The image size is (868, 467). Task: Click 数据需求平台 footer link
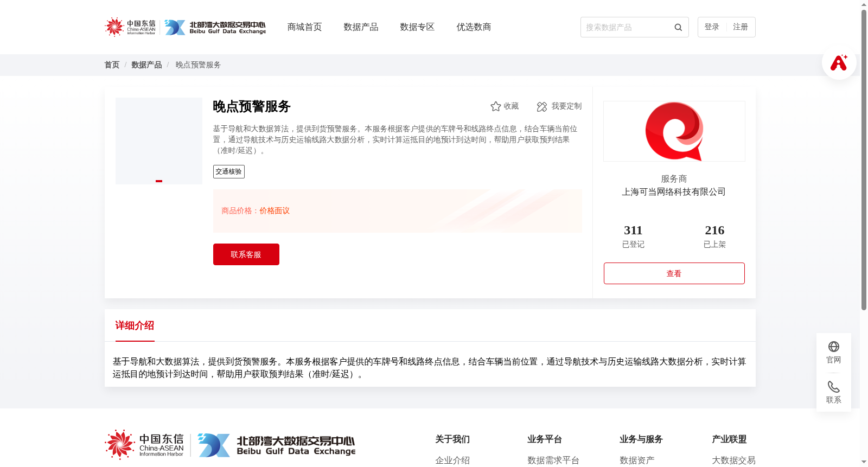coord(553,460)
